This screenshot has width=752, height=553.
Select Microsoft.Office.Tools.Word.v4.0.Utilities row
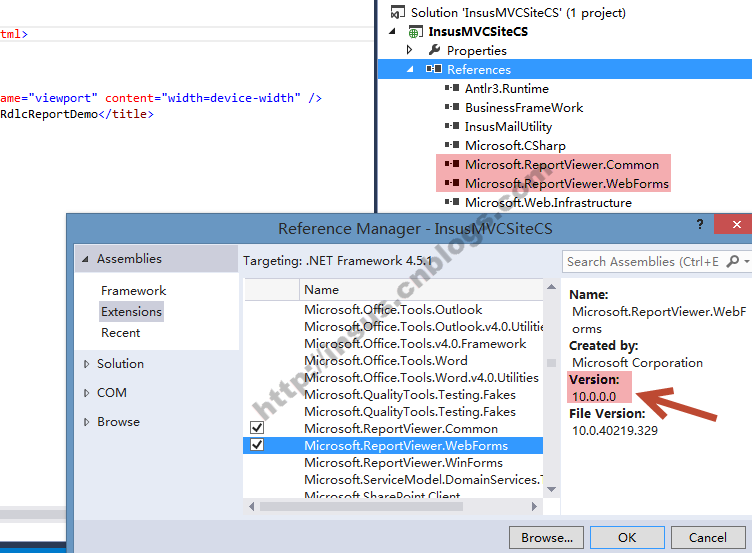coord(393,378)
